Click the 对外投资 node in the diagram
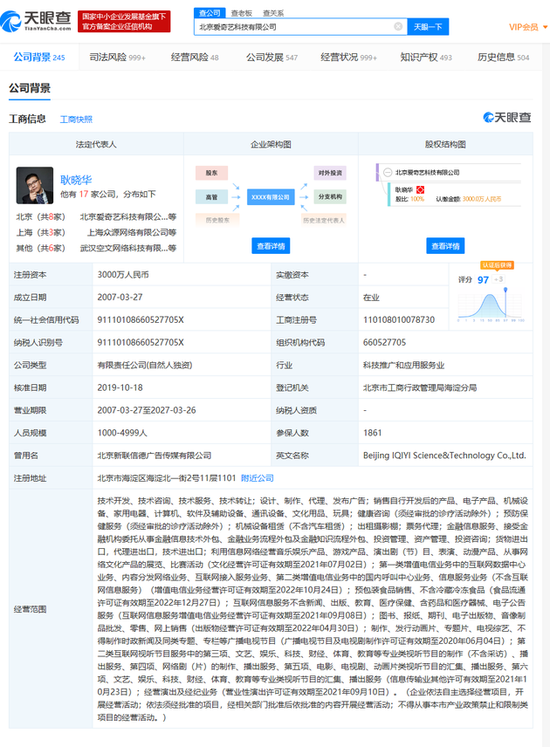This screenshot has height=747, width=550. point(330,172)
